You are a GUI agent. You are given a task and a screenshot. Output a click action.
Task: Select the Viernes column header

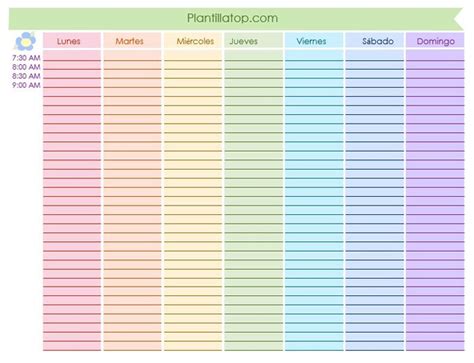(x=314, y=41)
